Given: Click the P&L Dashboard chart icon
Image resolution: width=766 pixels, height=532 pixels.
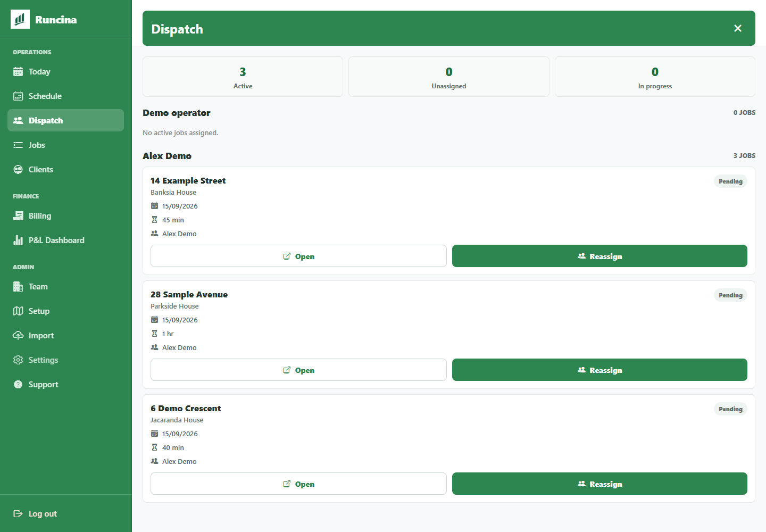Looking at the screenshot, I should (x=18, y=240).
